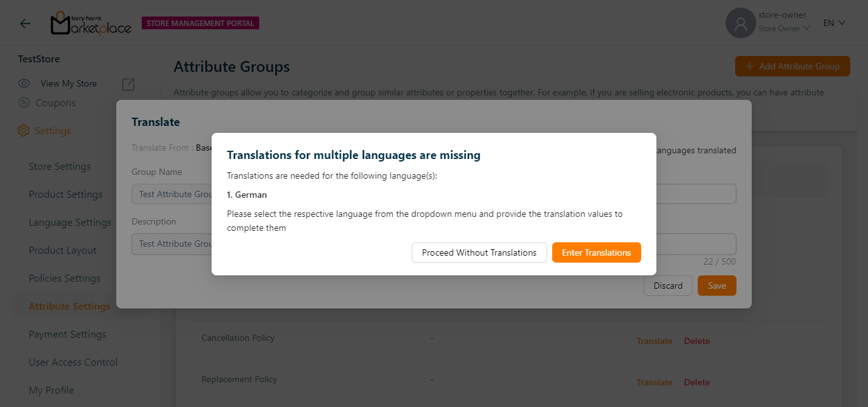Discard the translation changes

click(x=668, y=286)
